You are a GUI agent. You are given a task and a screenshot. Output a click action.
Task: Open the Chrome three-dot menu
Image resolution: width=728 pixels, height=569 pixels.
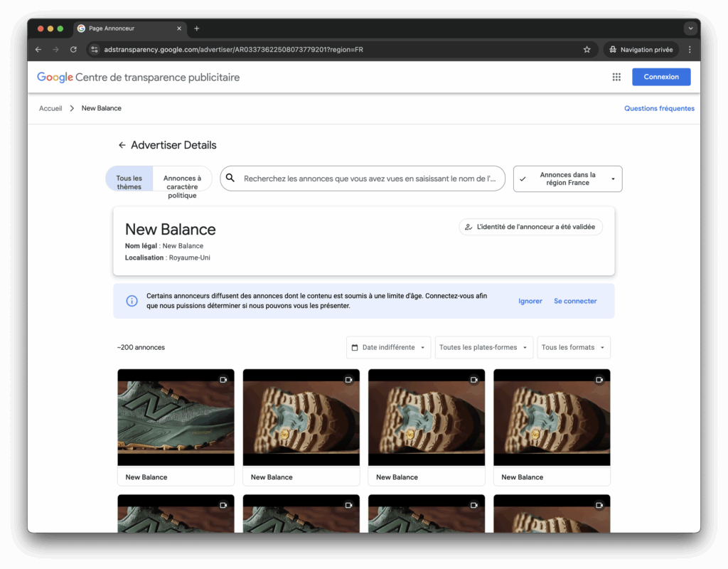pos(689,50)
